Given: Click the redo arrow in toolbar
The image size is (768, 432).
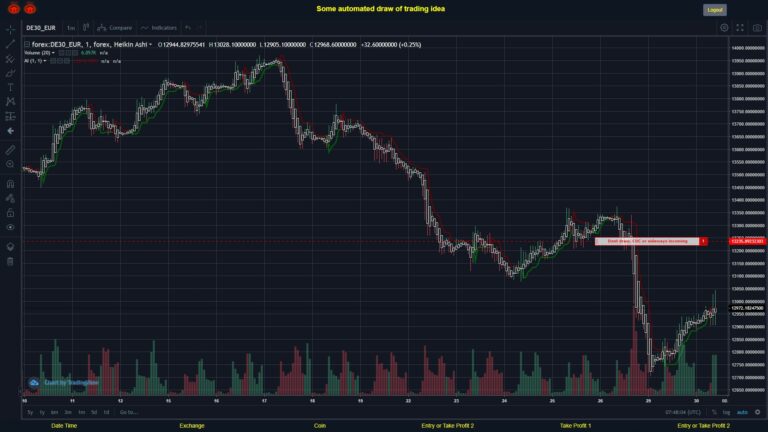Looking at the screenshot, I should (x=200, y=28).
